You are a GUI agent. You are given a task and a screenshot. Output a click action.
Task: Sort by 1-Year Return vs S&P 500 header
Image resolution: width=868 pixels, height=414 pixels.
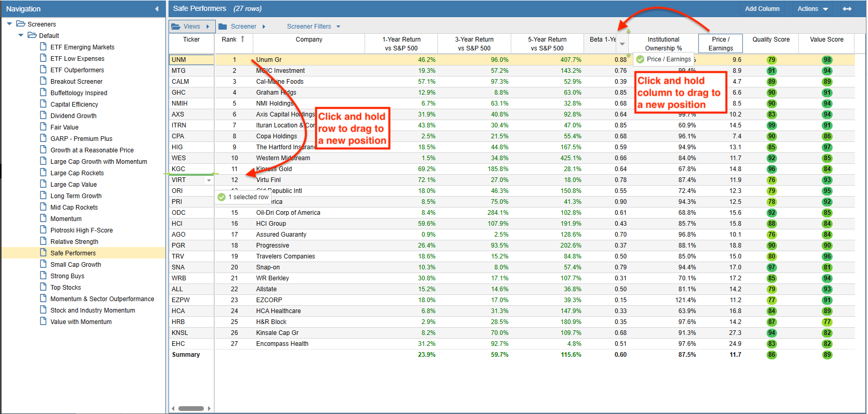(401, 44)
